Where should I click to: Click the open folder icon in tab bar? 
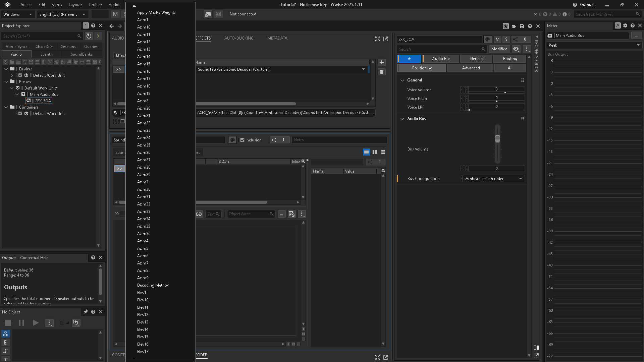(514, 26)
